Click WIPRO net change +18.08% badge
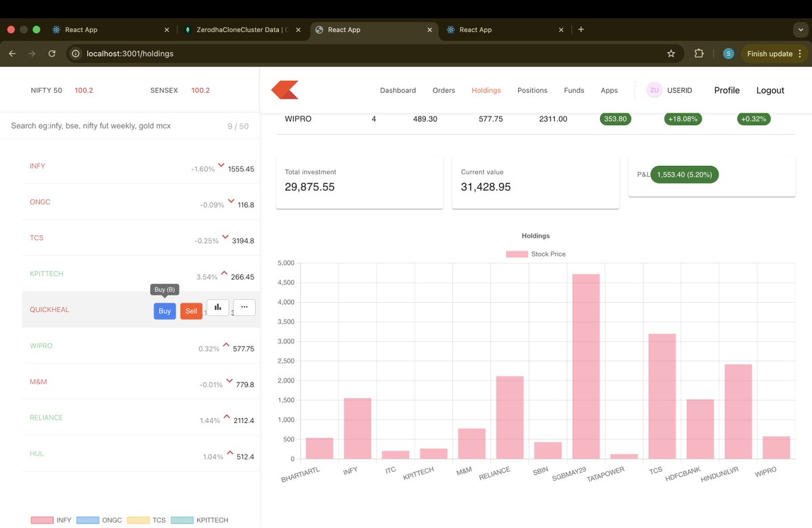 [x=683, y=118]
